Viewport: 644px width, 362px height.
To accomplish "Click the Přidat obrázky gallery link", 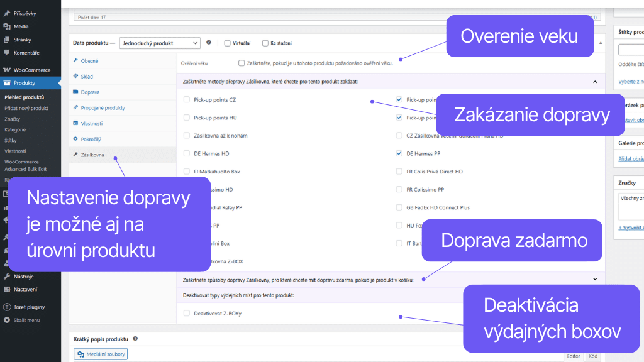I will [631, 159].
